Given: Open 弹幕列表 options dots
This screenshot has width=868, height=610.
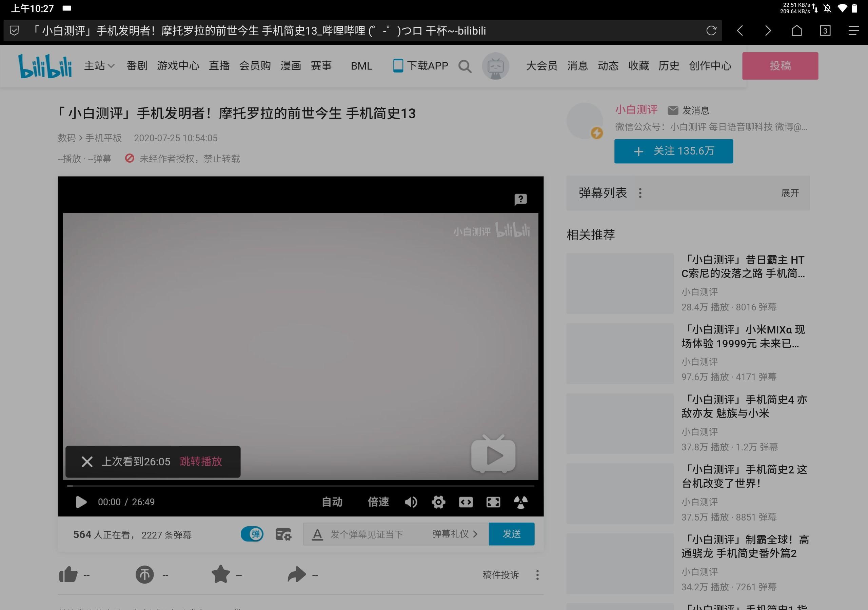Looking at the screenshot, I should pos(640,193).
